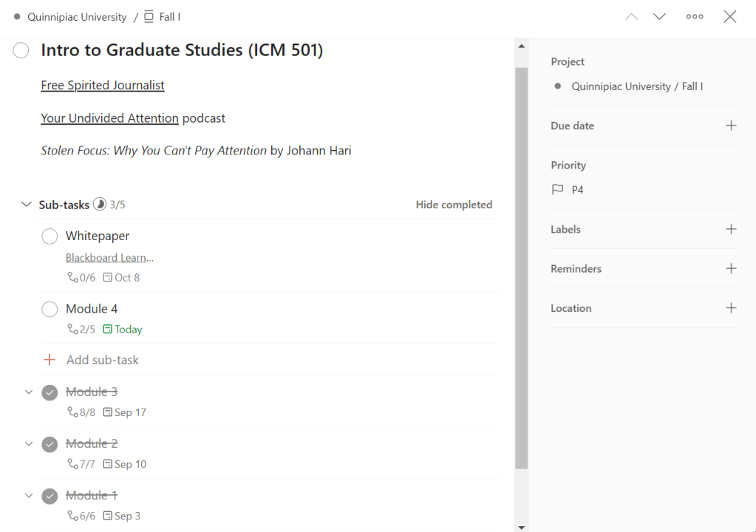Add a location using the plus icon

point(731,308)
